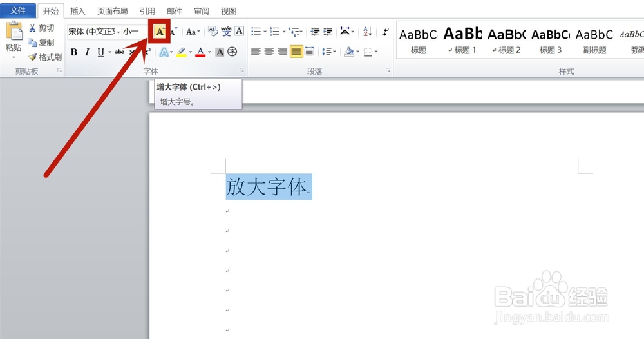Apply red font color
This screenshot has width=644, height=339.
(200, 52)
